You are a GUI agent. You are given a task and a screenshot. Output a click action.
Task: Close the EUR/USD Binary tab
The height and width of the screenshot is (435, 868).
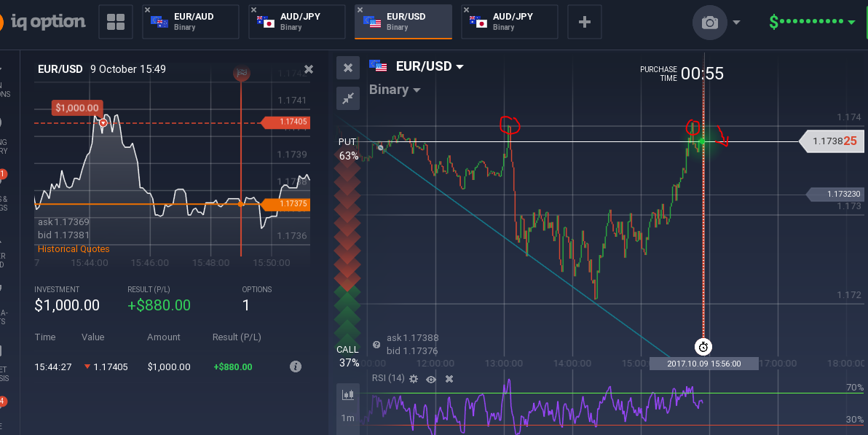pos(360,10)
